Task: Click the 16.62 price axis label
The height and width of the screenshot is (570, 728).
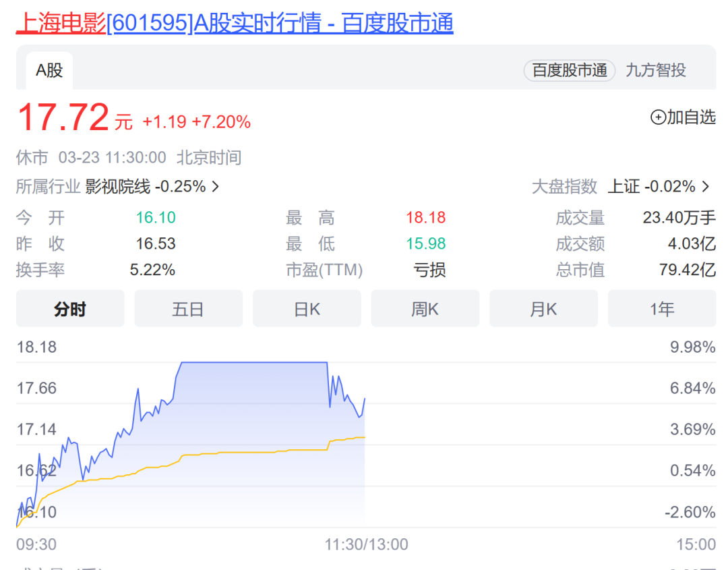Action: tap(36, 471)
